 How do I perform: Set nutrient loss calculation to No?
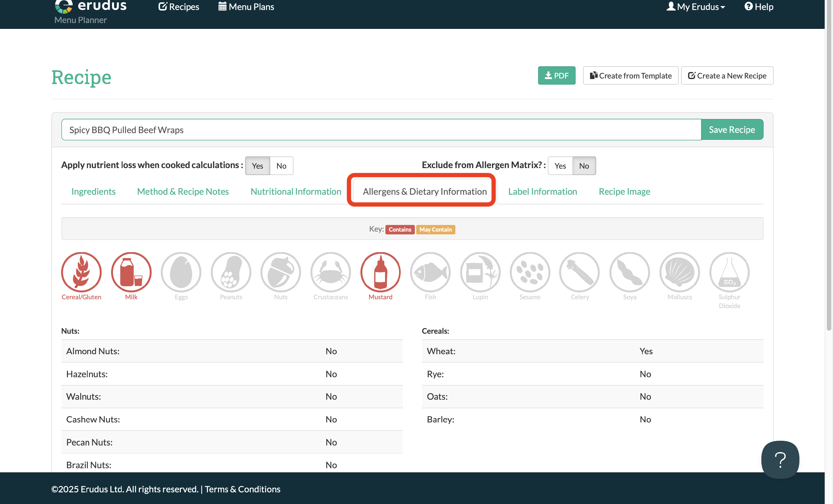click(281, 166)
